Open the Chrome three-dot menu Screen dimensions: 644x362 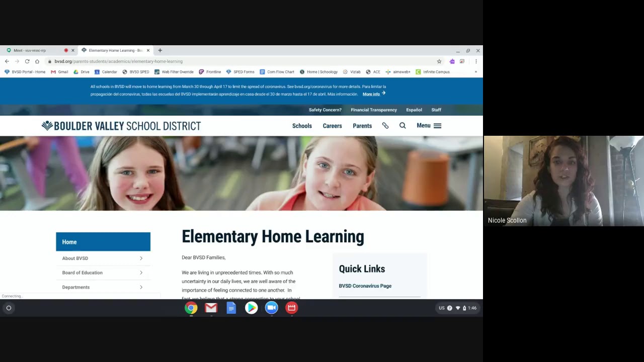click(476, 61)
